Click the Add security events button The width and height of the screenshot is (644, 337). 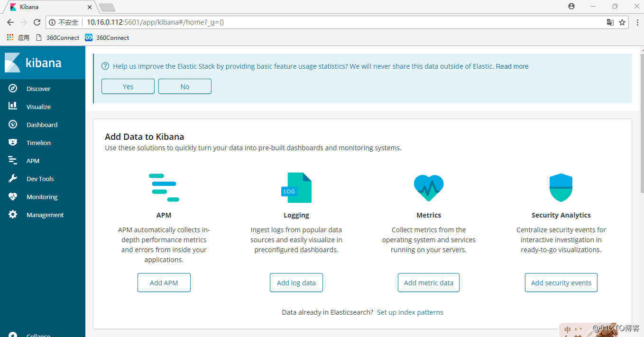tap(561, 282)
